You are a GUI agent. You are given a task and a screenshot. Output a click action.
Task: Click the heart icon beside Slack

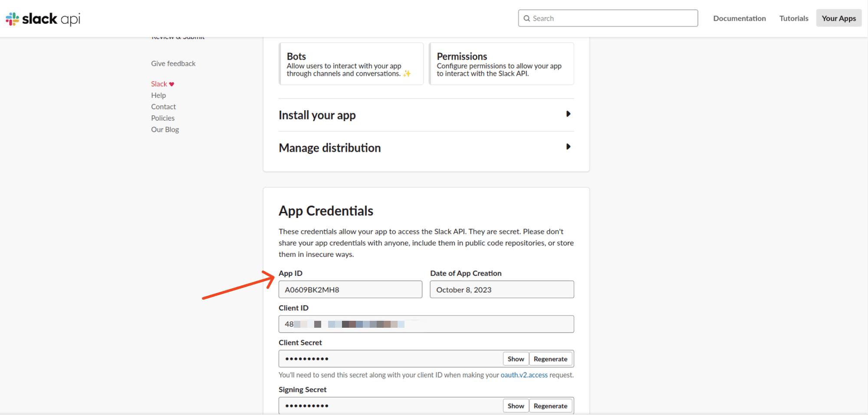pyautogui.click(x=171, y=84)
